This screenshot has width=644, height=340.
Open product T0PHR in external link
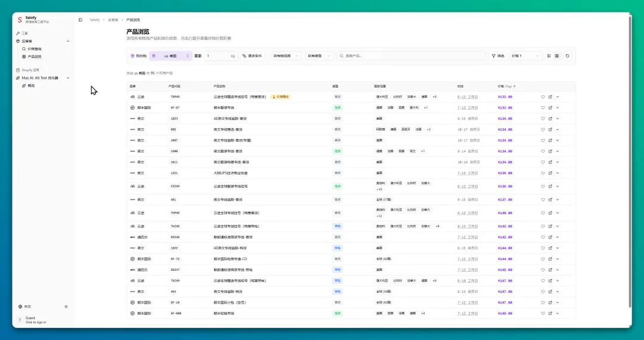point(550,97)
